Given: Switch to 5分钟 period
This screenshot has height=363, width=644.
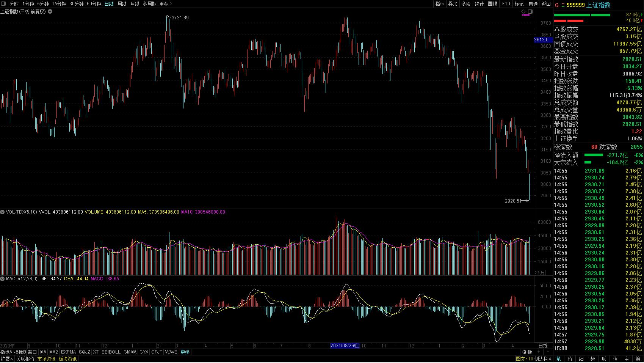Looking at the screenshot, I should point(43,4).
